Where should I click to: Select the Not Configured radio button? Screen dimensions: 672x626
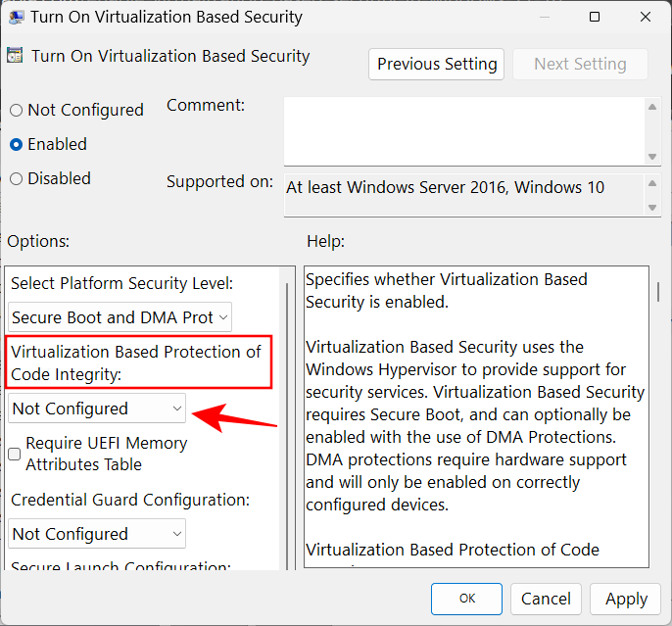coord(17,110)
